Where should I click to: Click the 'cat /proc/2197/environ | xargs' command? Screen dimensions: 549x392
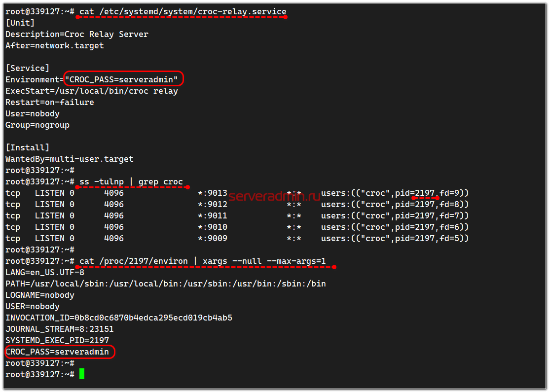click(x=203, y=261)
